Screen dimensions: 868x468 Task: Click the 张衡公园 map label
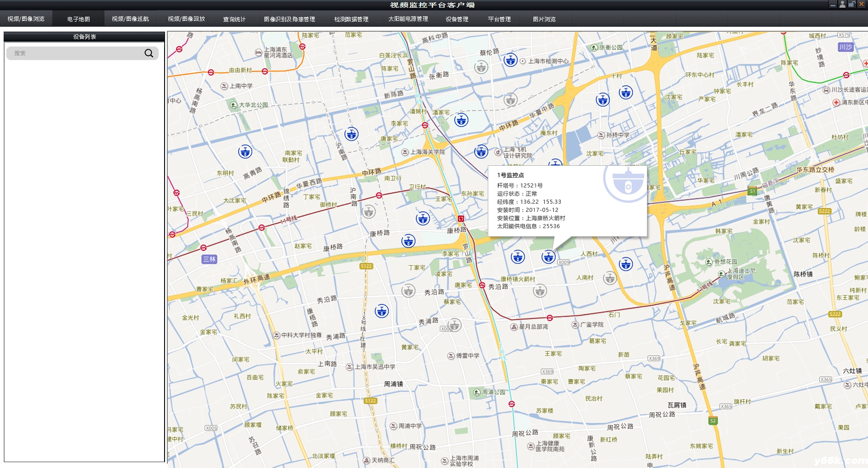point(611,47)
